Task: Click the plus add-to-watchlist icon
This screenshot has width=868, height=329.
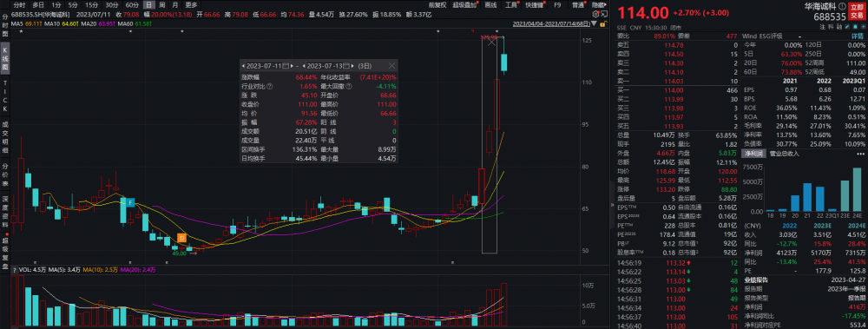Action: click(863, 27)
